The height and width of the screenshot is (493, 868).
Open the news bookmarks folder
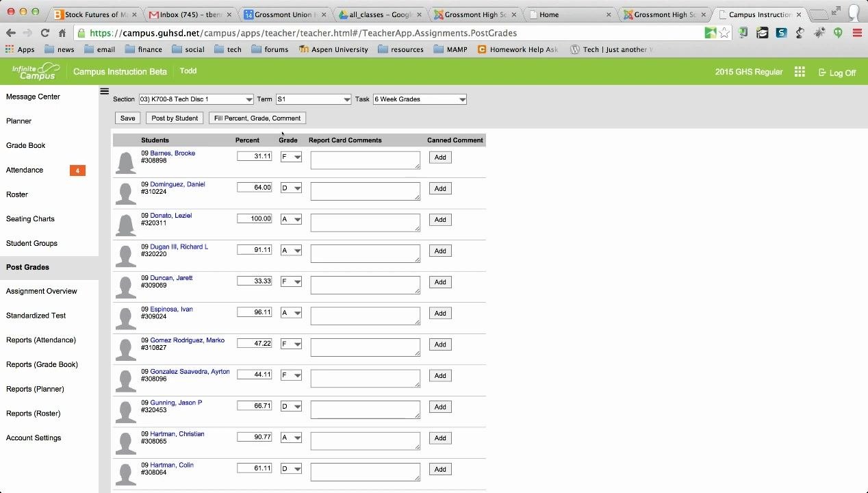tap(60, 49)
